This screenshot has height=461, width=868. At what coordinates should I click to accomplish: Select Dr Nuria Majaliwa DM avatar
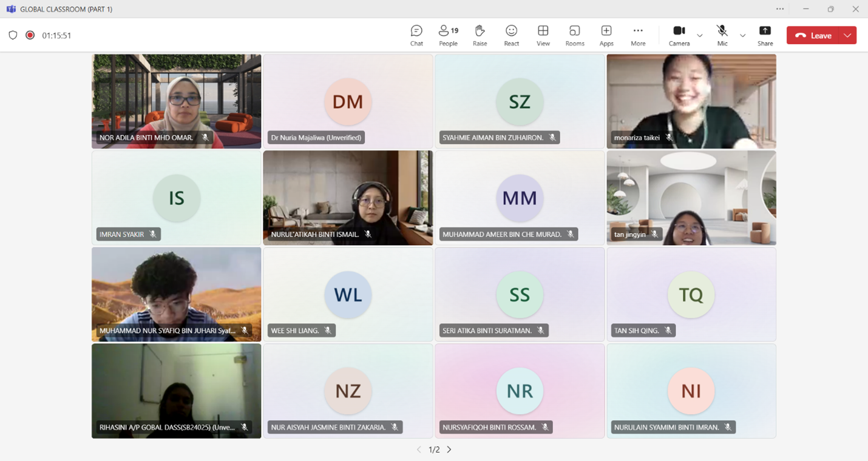[348, 101]
